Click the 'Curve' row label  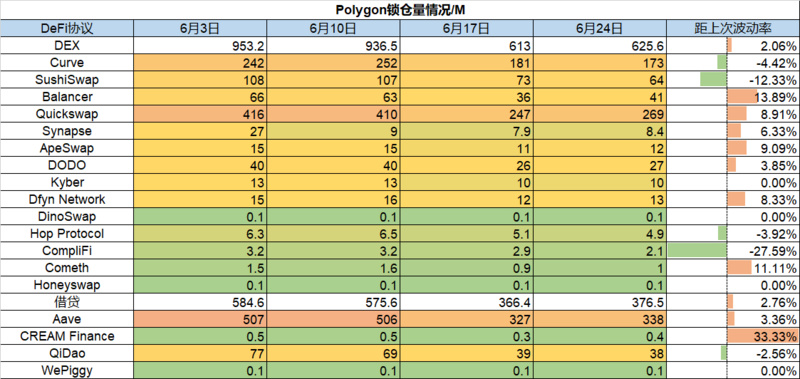[x=67, y=63]
